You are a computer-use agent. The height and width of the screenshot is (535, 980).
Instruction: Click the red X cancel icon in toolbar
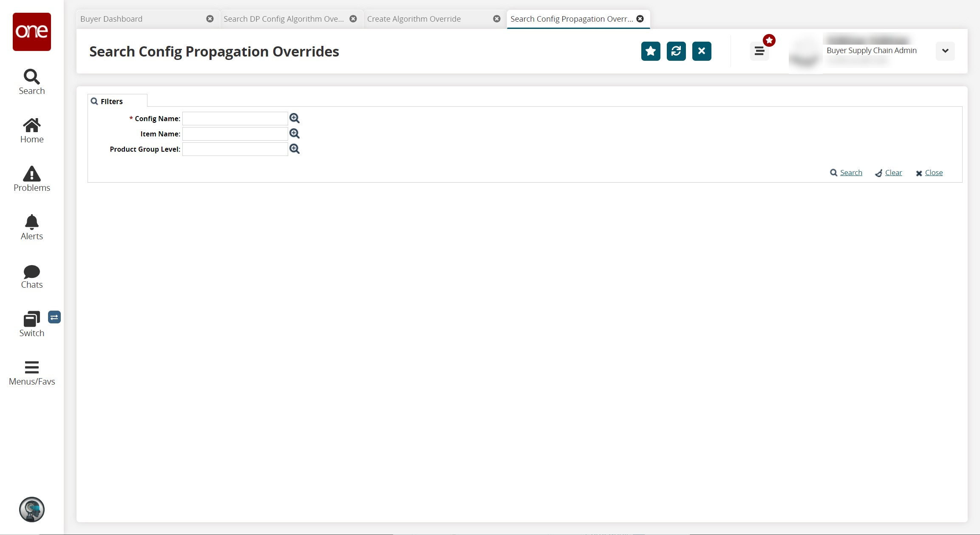click(701, 51)
